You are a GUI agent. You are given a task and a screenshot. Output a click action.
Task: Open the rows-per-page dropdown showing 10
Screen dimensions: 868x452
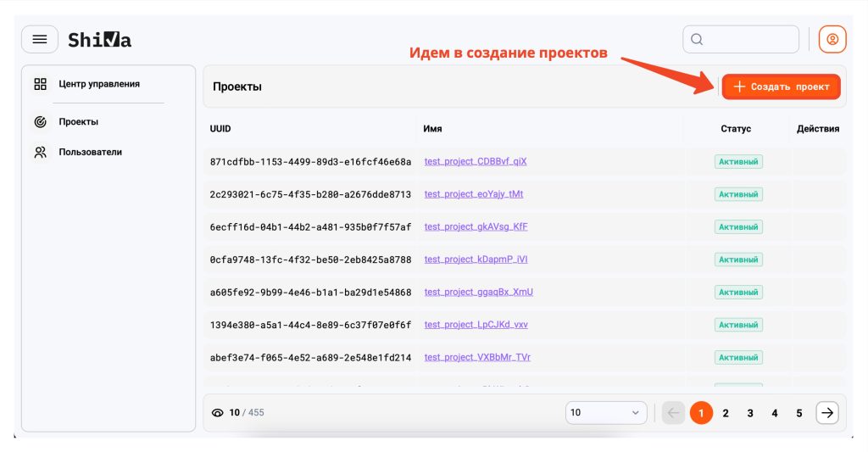point(605,413)
